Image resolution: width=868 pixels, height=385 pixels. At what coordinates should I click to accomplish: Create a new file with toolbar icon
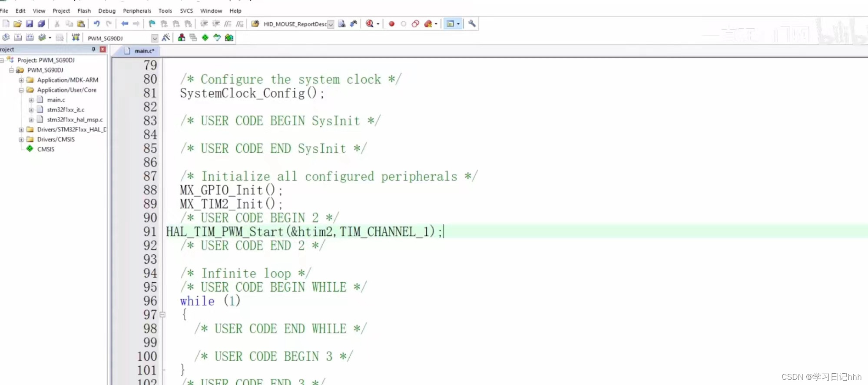[6, 24]
